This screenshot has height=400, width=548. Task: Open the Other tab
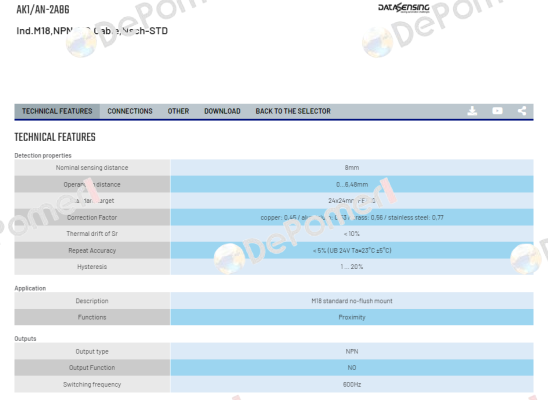(178, 111)
